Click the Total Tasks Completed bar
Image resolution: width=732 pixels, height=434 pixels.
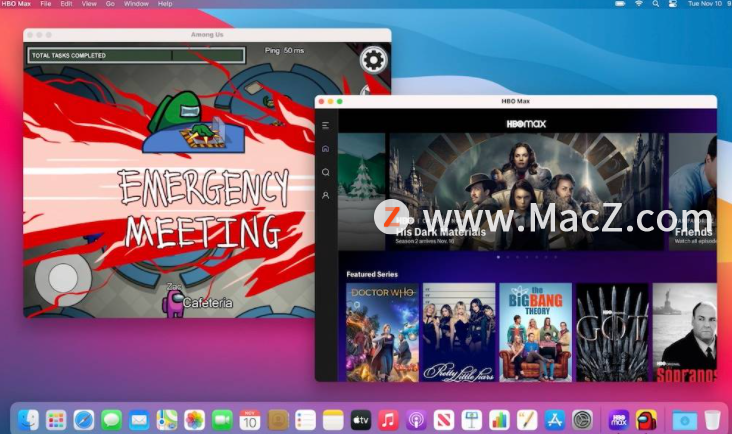[x=136, y=55]
